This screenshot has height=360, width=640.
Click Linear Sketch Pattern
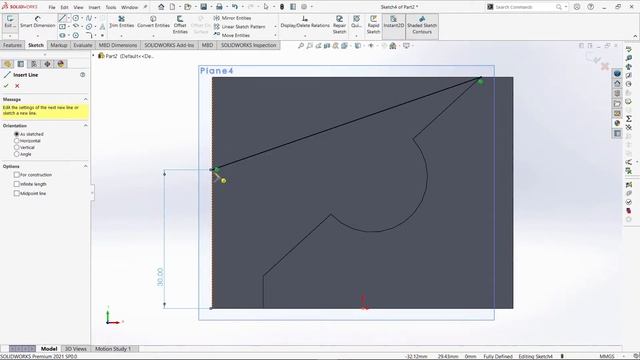pos(240,27)
